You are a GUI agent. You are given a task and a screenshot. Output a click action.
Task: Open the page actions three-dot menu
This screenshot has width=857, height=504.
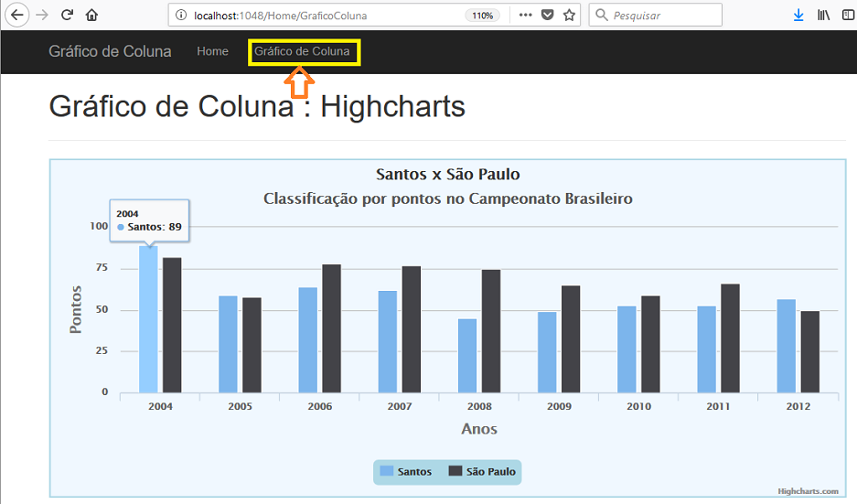click(x=525, y=15)
